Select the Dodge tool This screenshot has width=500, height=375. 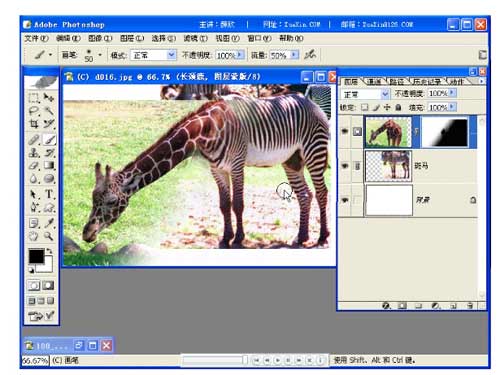point(49,179)
